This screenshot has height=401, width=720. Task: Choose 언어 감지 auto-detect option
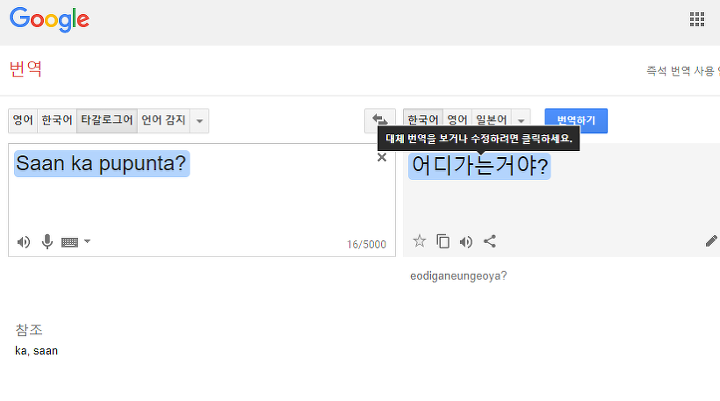click(x=163, y=120)
